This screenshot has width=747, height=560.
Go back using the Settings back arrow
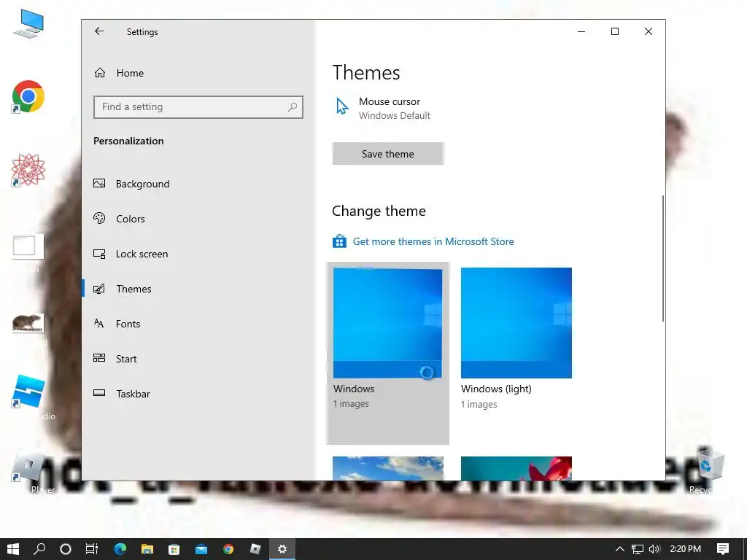tap(99, 31)
